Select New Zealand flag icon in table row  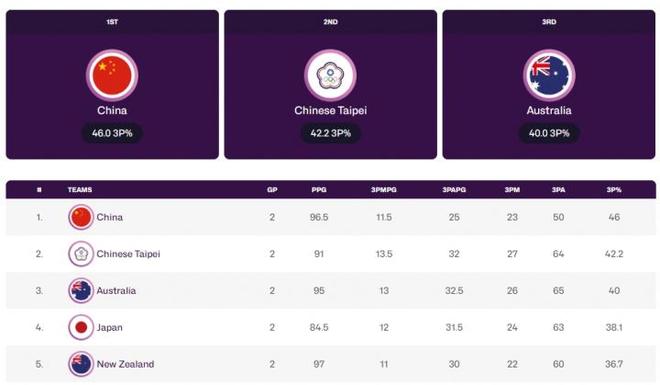point(81,364)
